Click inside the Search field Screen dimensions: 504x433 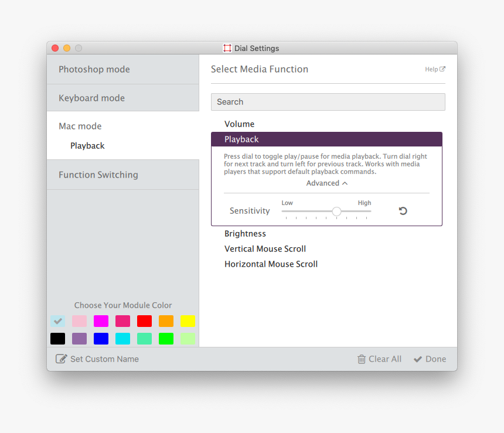[x=328, y=101]
